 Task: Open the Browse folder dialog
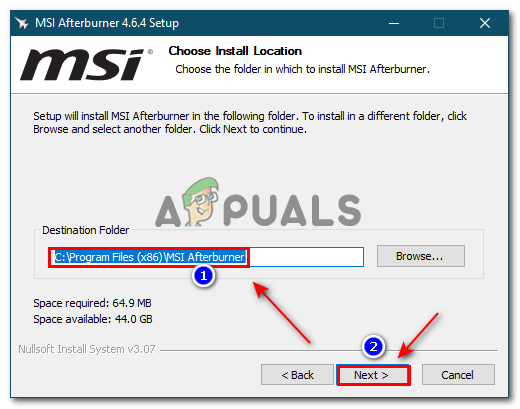pos(420,256)
